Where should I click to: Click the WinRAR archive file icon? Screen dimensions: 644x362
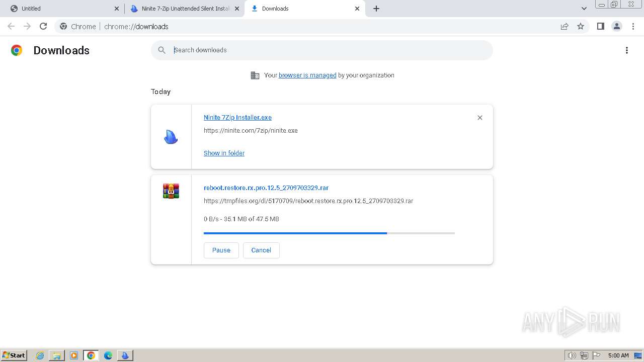coord(171,191)
